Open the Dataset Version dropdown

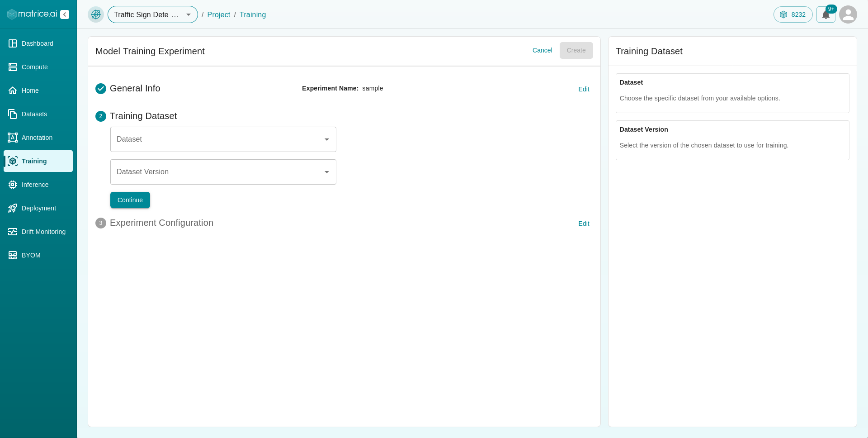click(223, 172)
